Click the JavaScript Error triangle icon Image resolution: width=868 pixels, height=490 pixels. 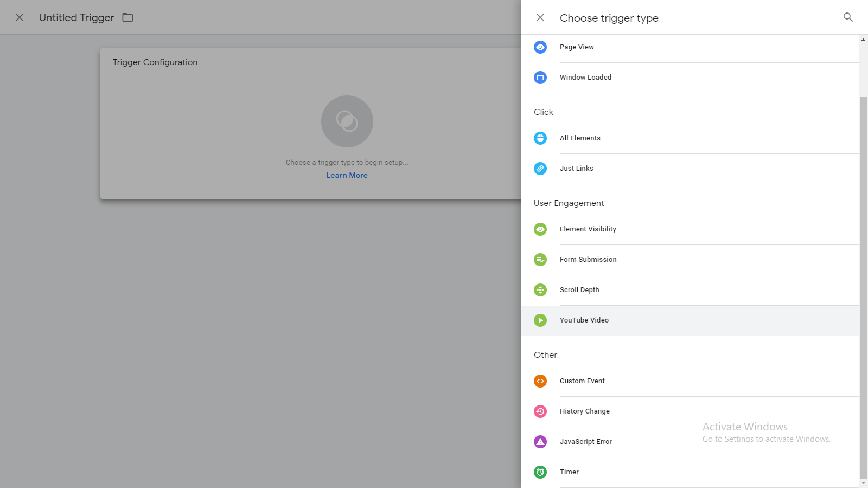coord(540,442)
